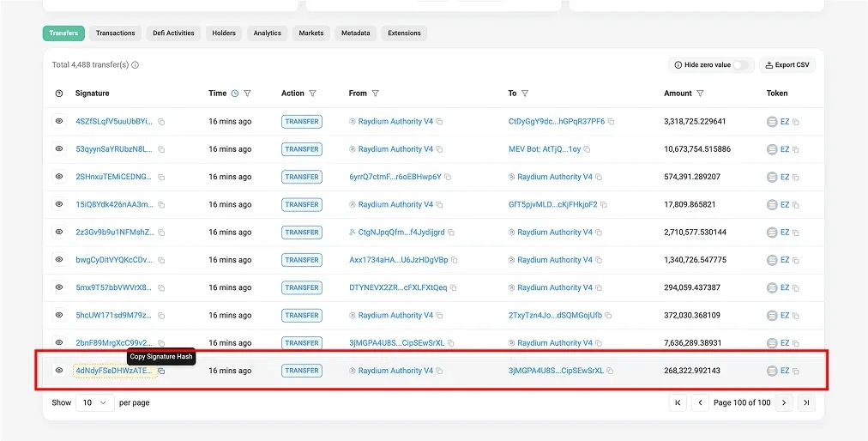This screenshot has height=441, width=868.
Task: Jump to last page of transfers
Action: [x=806, y=402]
